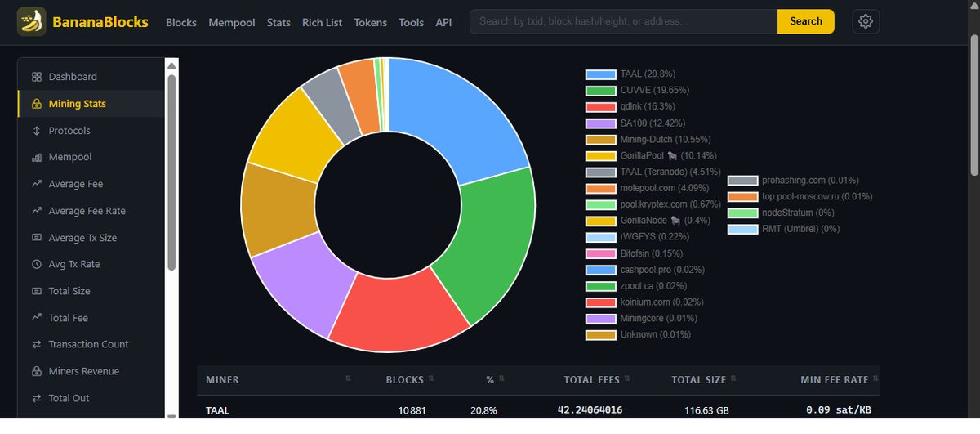
Task: Open Tools in the top navigation
Action: click(x=412, y=22)
